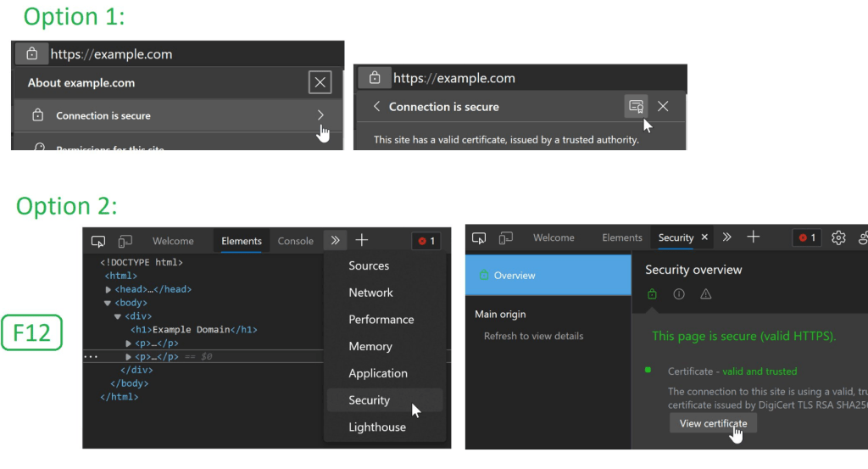This screenshot has height=469, width=868.
Task: Collapse the body element node
Action: 108,303
